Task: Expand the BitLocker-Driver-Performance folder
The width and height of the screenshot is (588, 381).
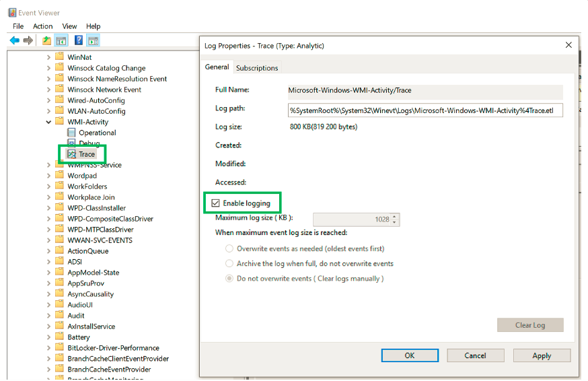Action: pos(48,348)
